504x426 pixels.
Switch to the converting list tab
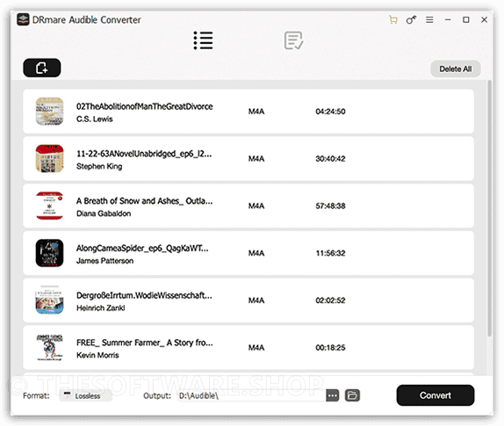pos(203,40)
